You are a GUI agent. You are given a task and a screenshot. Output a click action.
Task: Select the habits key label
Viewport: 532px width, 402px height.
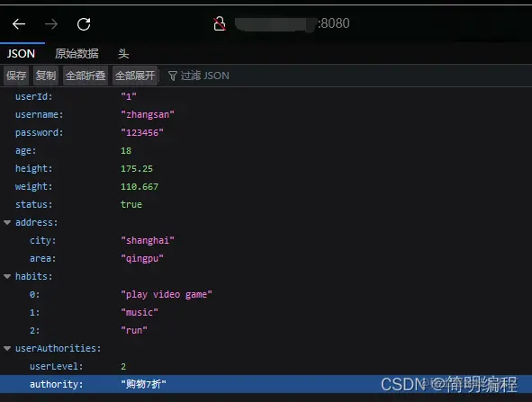[34, 276]
